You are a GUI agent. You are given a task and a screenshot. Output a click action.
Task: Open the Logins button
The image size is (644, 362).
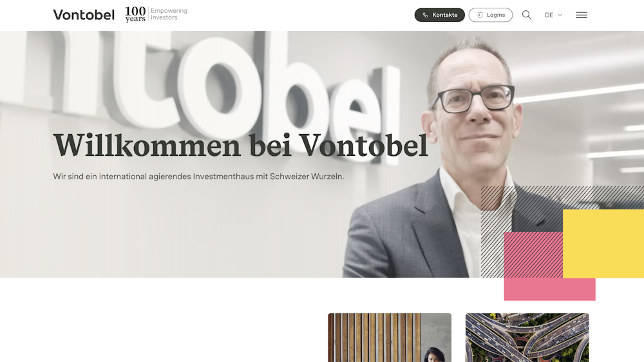[490, 15]
